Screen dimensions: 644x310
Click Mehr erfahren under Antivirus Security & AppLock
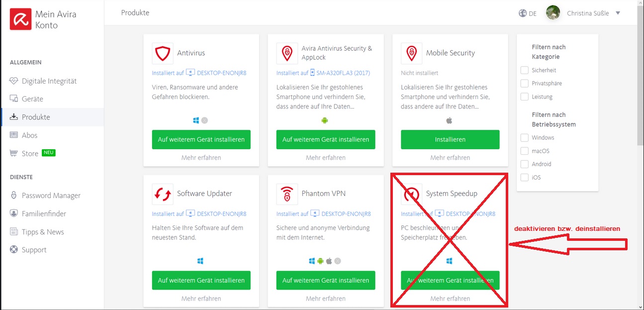(x=326, y=157)
